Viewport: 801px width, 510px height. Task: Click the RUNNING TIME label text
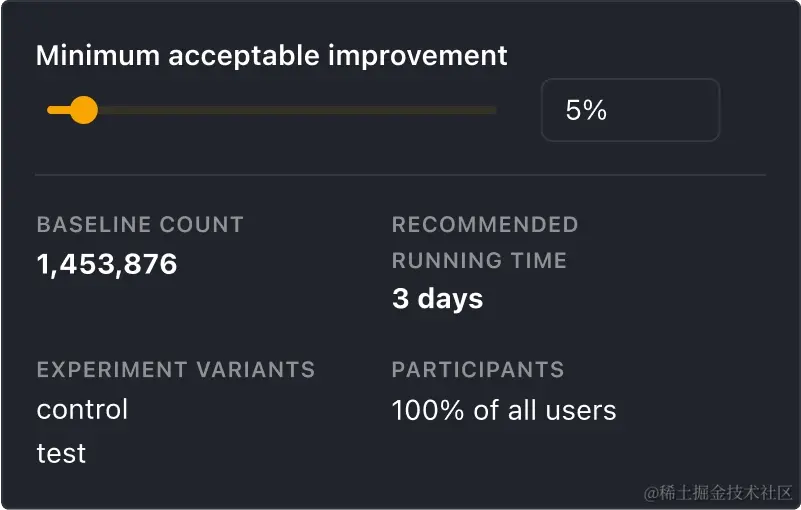[479, 261]
